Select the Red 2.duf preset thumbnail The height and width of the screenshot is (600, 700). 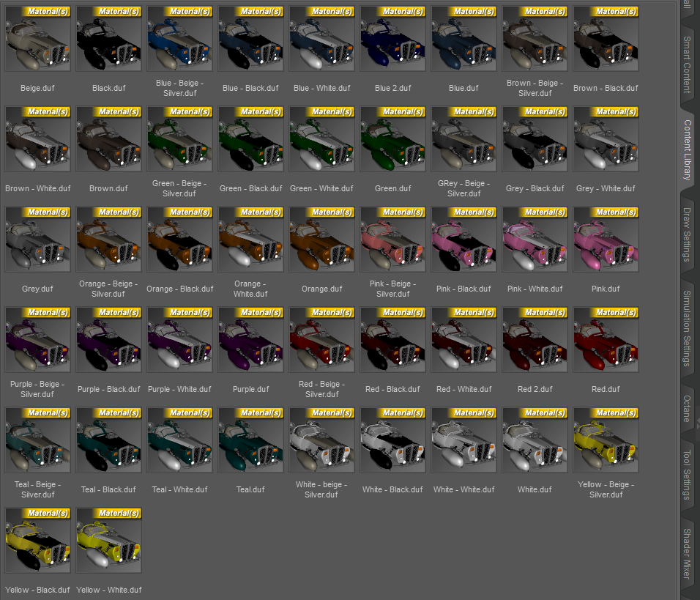point(535,339)
